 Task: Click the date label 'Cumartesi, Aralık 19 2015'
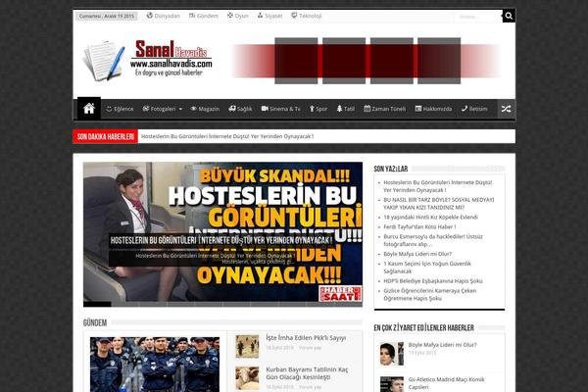107,16
